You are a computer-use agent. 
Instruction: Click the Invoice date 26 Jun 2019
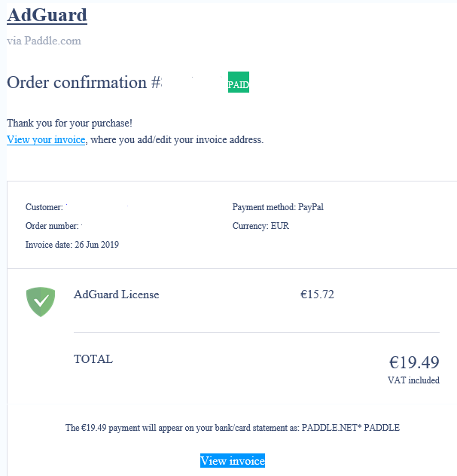click(x=72, y=245)
